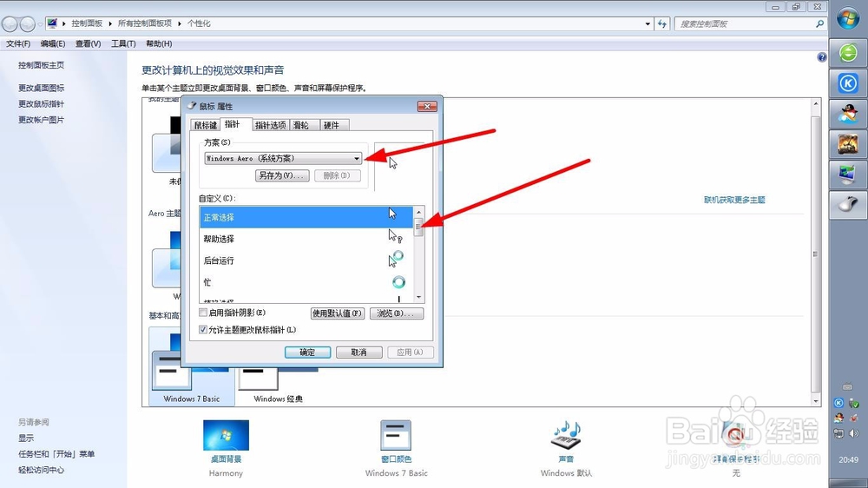The height and width of the screenshot is (488, 868).
Task: Switch to 指针选项 tab
Action: point(270,125)
